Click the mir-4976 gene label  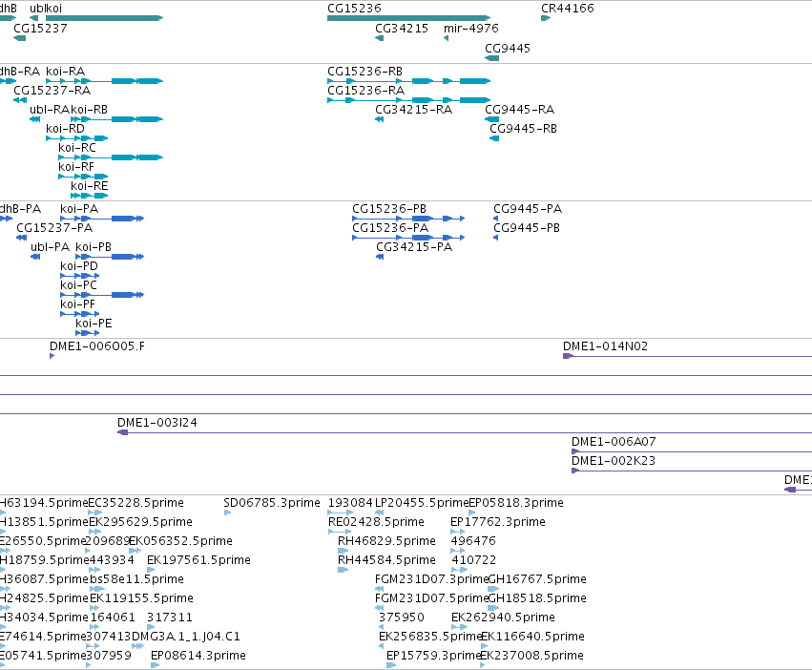click(x=471, y=29)
